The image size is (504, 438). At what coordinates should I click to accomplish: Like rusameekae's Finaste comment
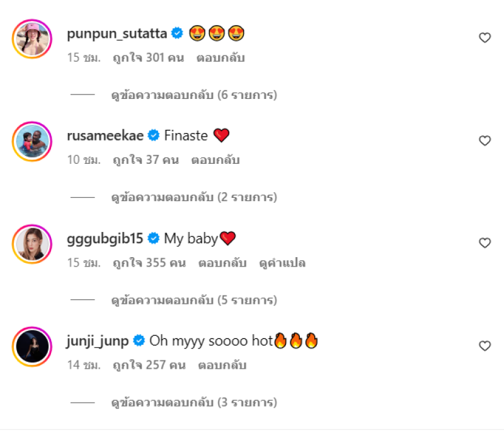pyautogui.click(x=484, y=141)
